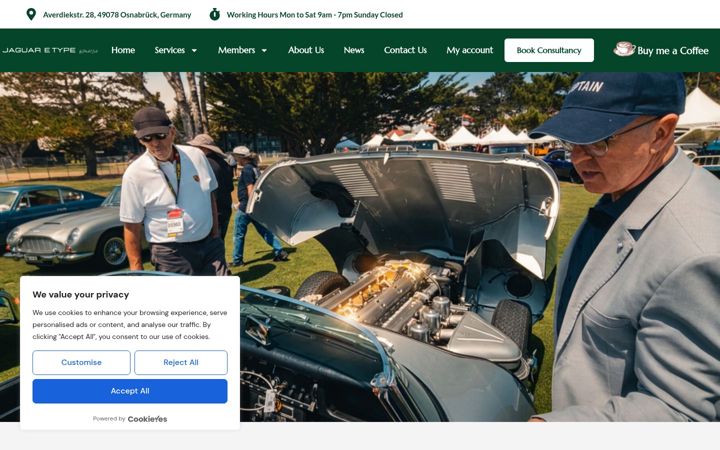Viewport: 720px width, 450px height.
Task: Click the Book Consultancy button
Action: (x=549, y=50)
